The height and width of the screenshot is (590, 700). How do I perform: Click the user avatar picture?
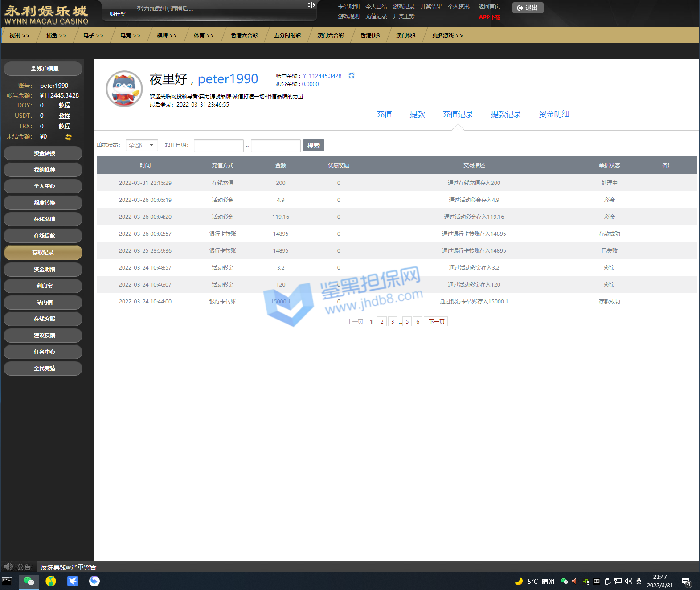124,89
